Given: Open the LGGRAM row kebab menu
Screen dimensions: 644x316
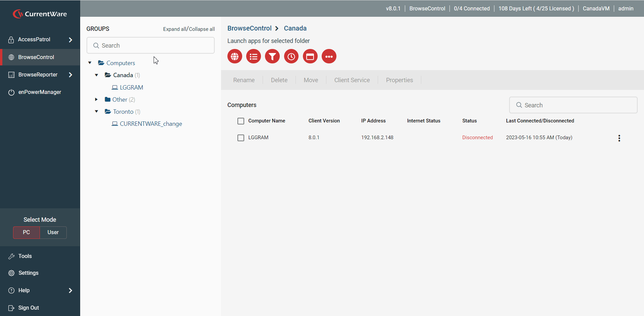Looking at the screenshot, I should pos(619,138).
